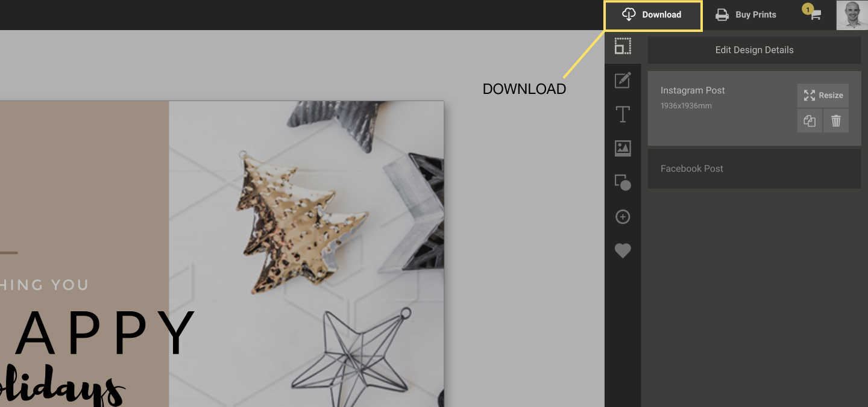Select the beige panel on the canvas
The height and width of the screenshot is (407, 868).
[84, 181]
